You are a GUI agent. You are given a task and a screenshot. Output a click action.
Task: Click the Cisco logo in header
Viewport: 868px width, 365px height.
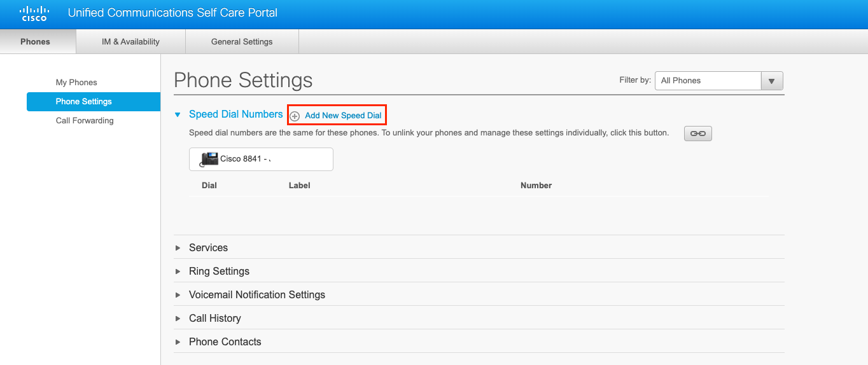[x=34, y=13]
